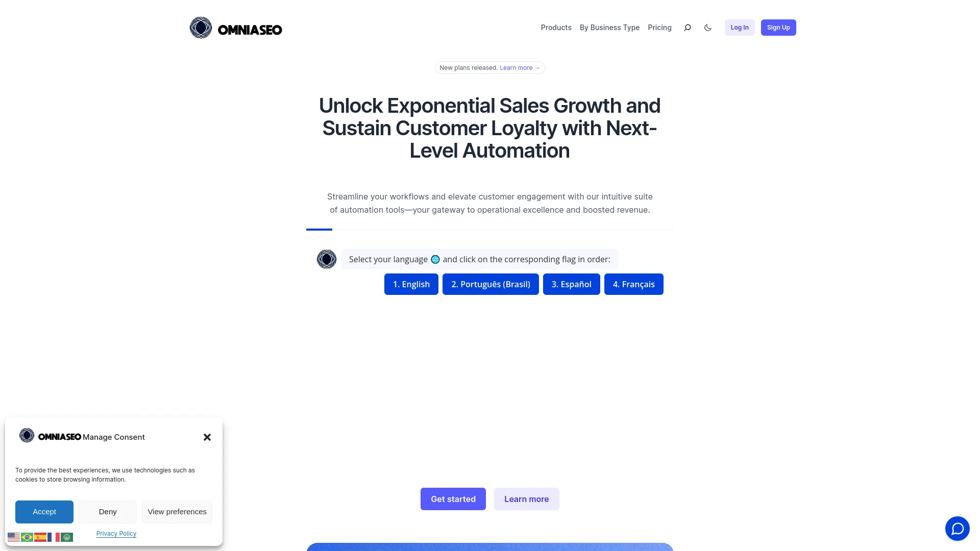
Task: Open View preferences for cookies
Action: pyautogui.click(x=177, y=511)
